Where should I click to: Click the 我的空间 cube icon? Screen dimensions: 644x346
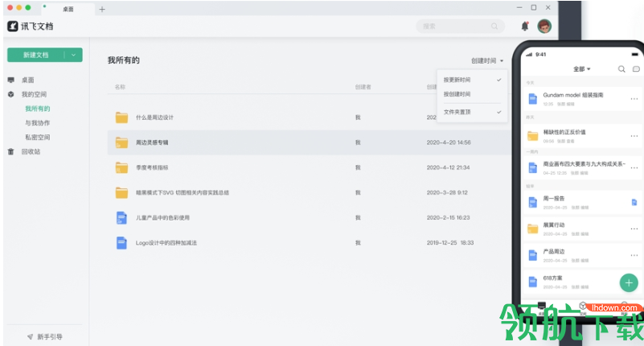[x=11, y=94]
